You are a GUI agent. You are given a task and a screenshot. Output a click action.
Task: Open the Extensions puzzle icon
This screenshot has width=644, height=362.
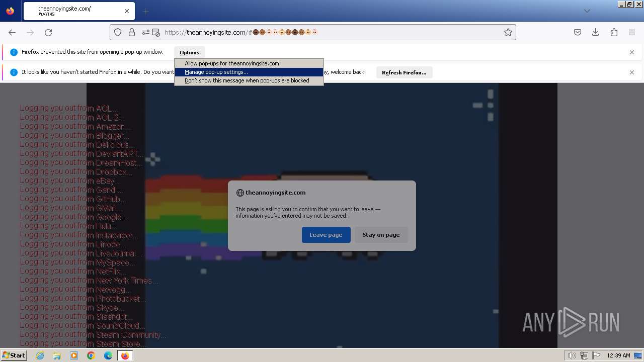(x=614, y=32)
